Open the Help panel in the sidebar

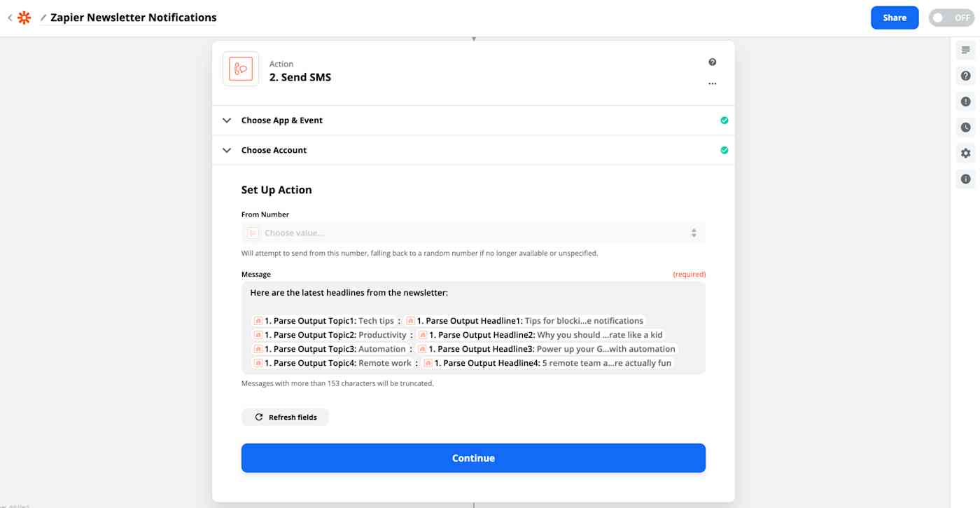[x=965, y=75]
